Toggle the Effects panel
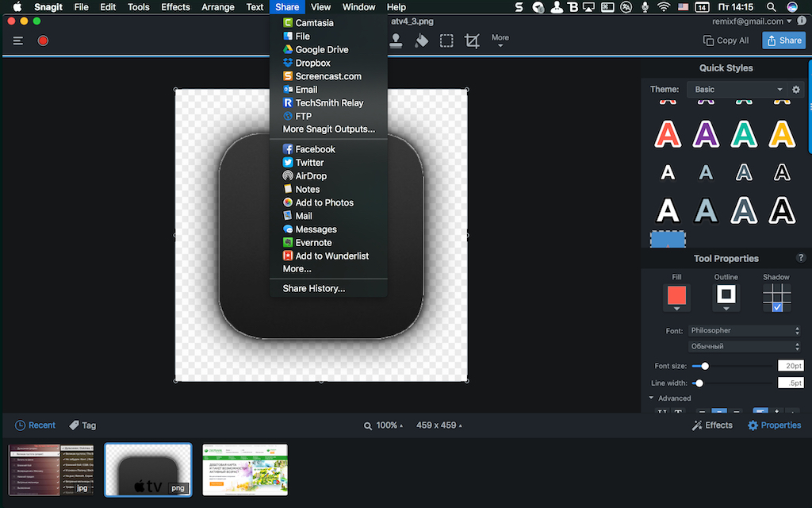Image resolution: width=812 pixels, height=508 pixels. (x=713, y=425)
